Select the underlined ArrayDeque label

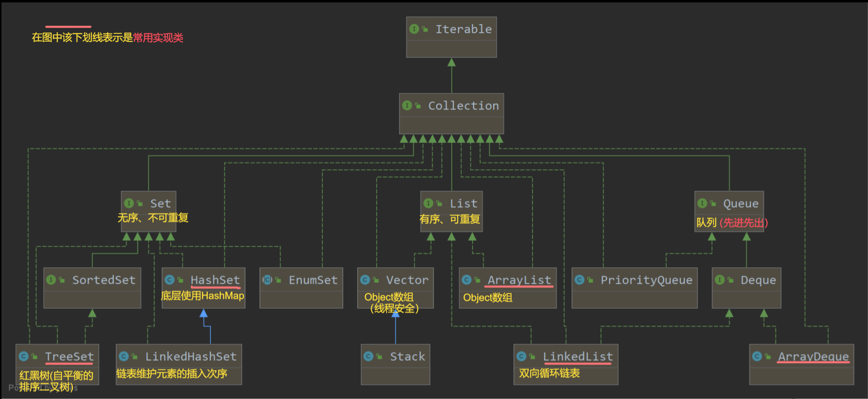click(x=813, y=357)
